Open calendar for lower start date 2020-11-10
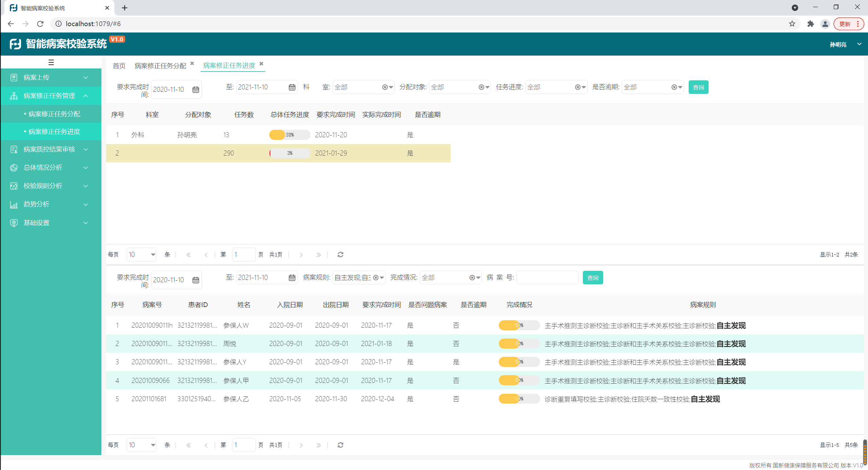Image resolution: width=868 pixels, height=470 pixels. pyautogui.click(x=196, y=280)
